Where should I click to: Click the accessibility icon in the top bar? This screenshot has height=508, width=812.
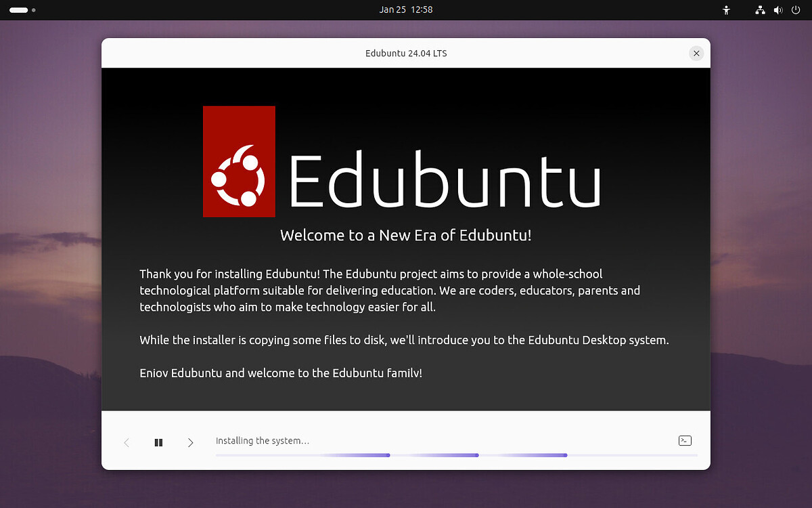(x=725, y=9)
